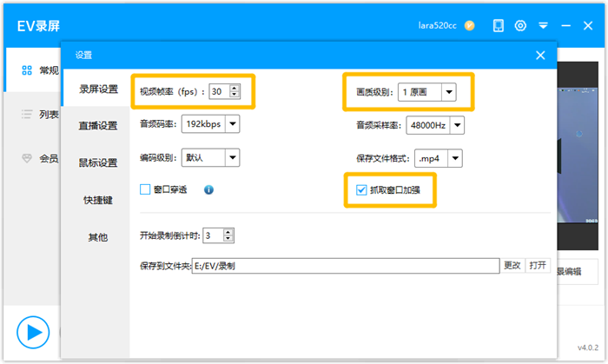608x364 pixels.
Task: Decrease 开始录制倒计时 with down arrow
Action: [x=228, y=239]
